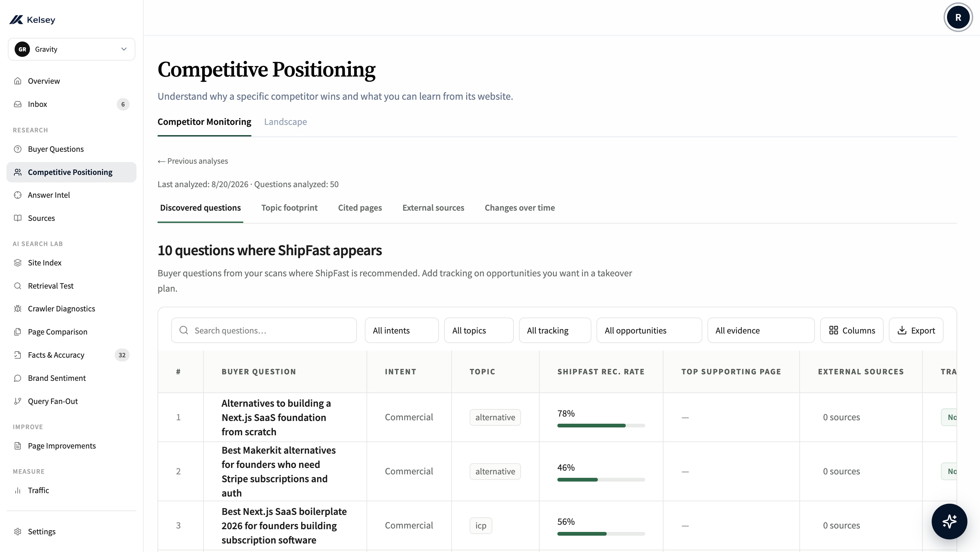Click the GR workspace avatar
Screen dimensions: 980x552
(x=22, y=49)
